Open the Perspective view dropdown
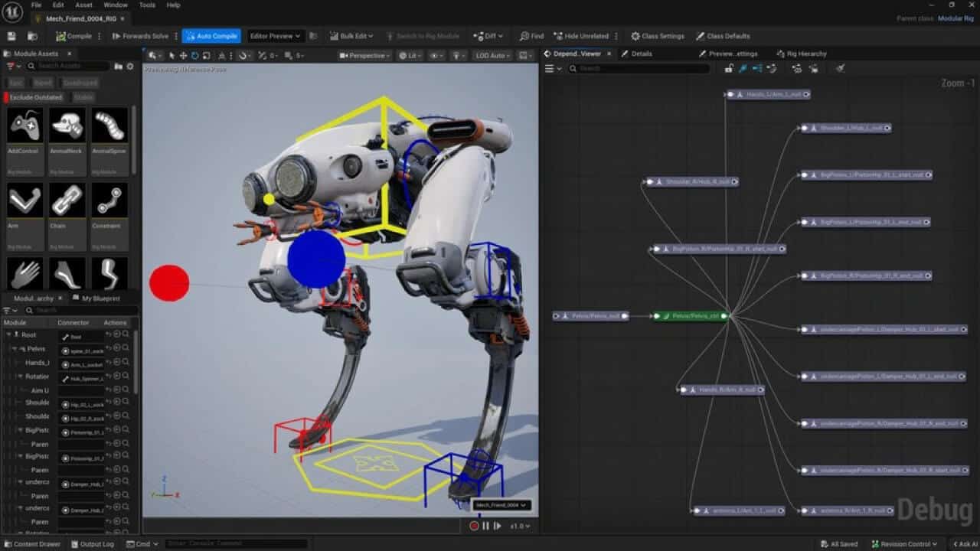This screenshot has width=980, height=551. 364,55
